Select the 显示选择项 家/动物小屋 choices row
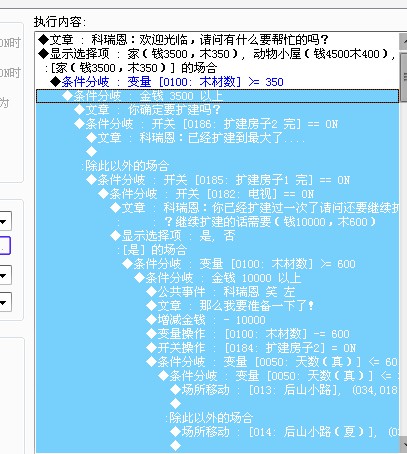 coord(217,54)
